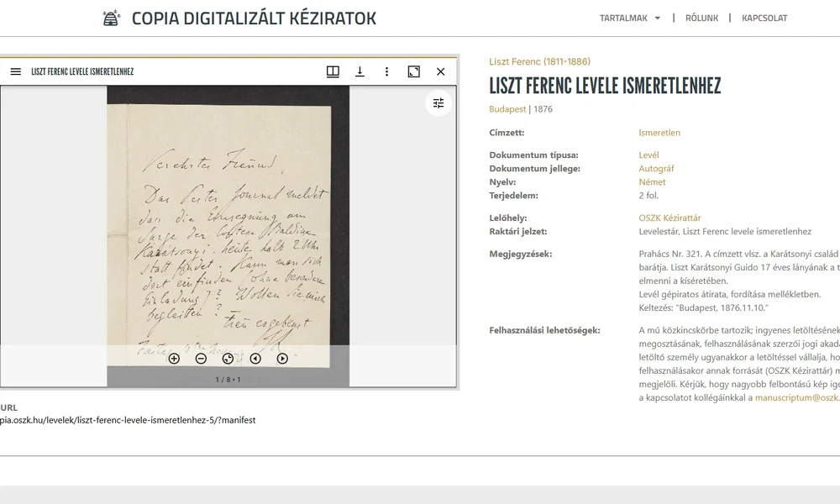The width and height of the screenshot is (840, 504).
Task: Click the 'Raktári jelzet:' label
Action: 518,232
